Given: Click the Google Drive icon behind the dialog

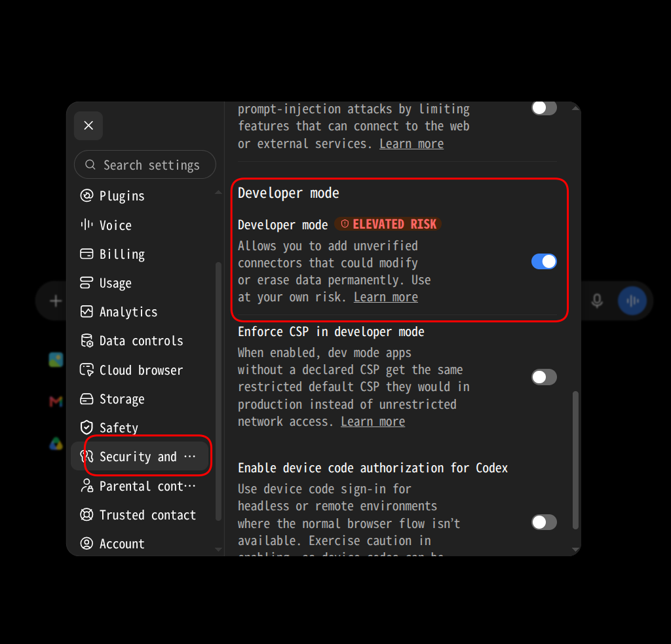Looking at the screenshot, I should coord(56,444).
